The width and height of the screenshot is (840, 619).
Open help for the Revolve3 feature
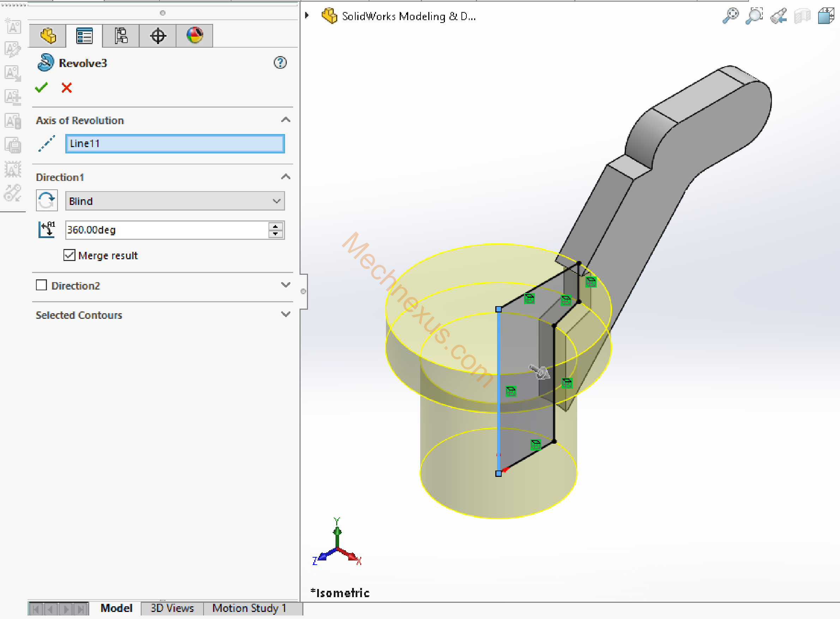[280, 62]
